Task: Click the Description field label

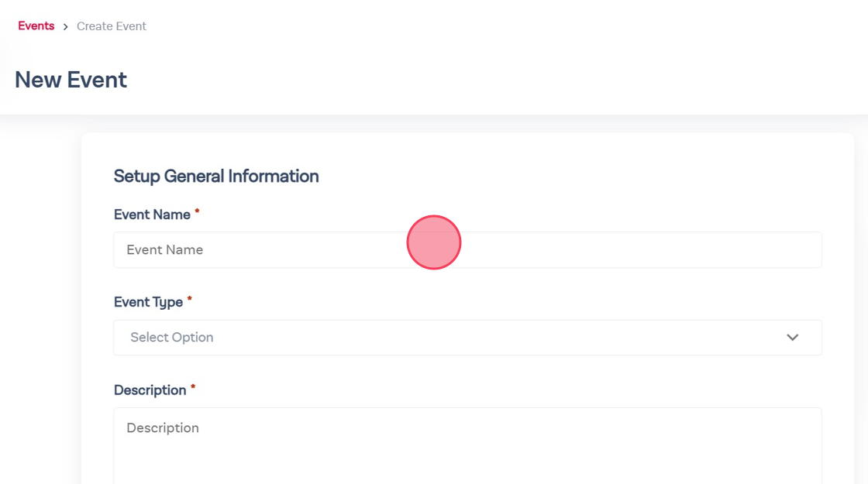Action: 150,390
